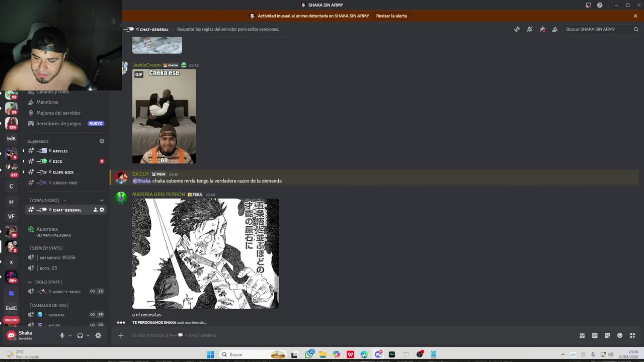Open microphone input options arrow

(70, 335)
